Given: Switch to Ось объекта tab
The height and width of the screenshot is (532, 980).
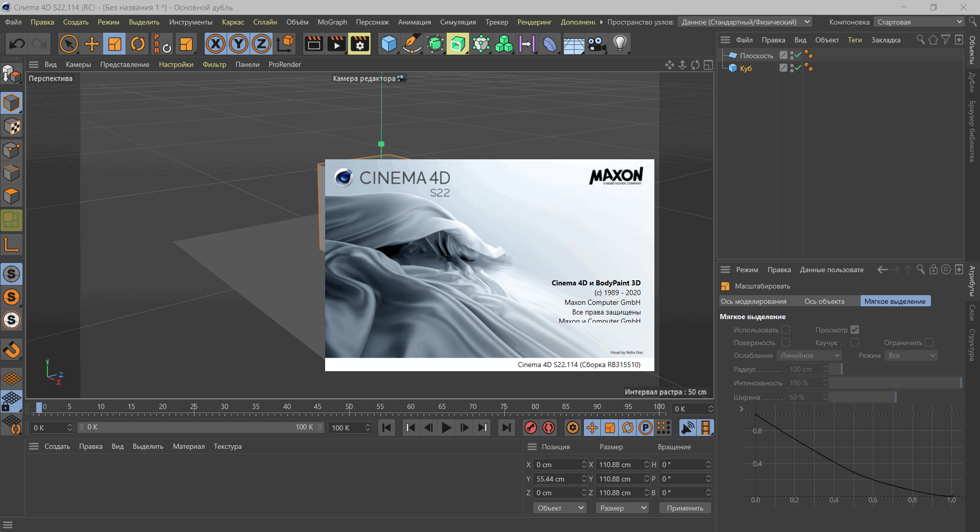Looking at the screenshot, I should [x=824, y=301].
